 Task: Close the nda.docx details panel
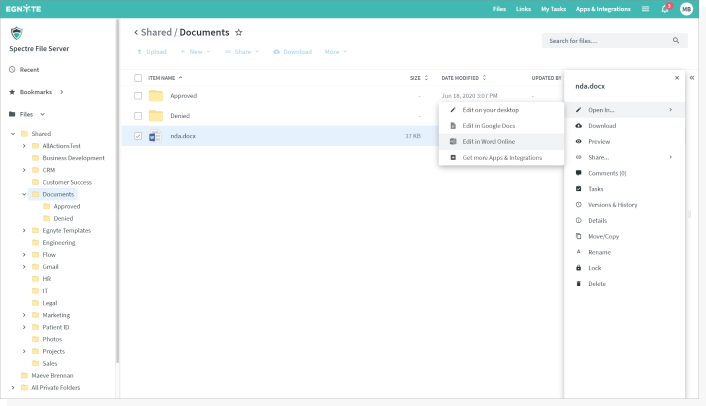[x=676, y=77]
